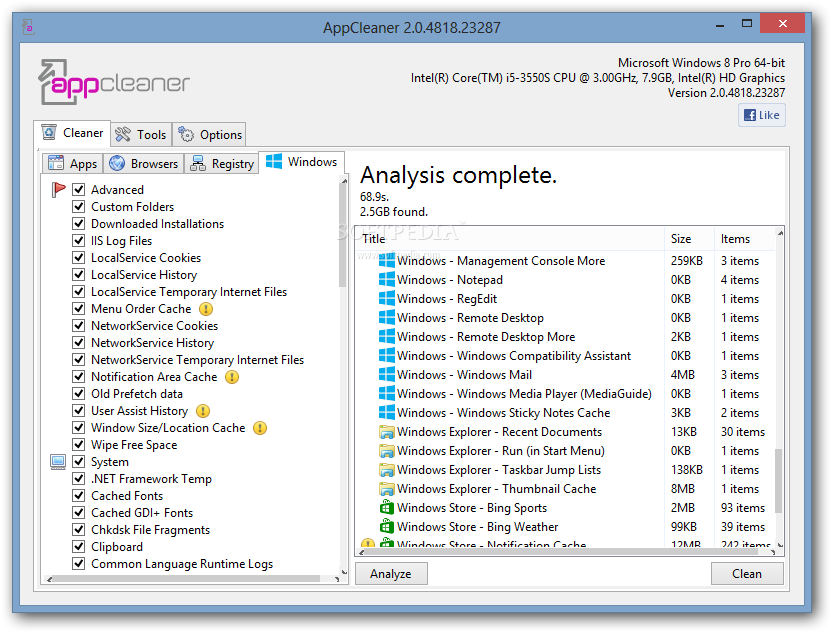
Task: Click the warning icon next to Menu Order Cache
Action: (x=206, y=309)
